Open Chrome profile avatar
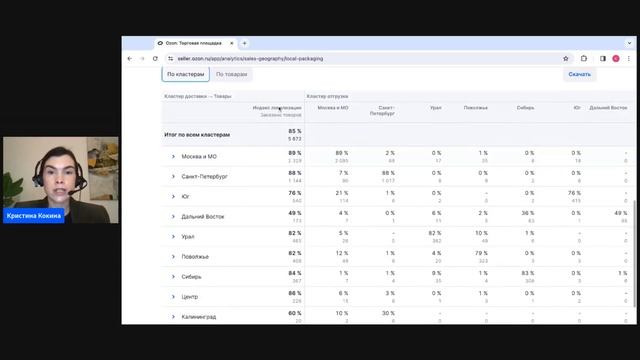The width and height of the screenshot is (640, 360). click(x=616, y=59)
